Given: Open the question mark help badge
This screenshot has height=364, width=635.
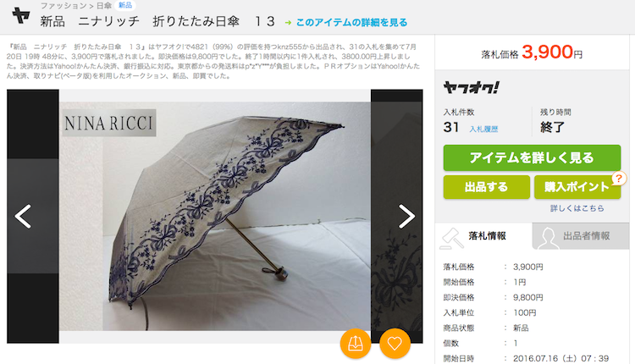Looking at the screenshot, I should [619, 179].
